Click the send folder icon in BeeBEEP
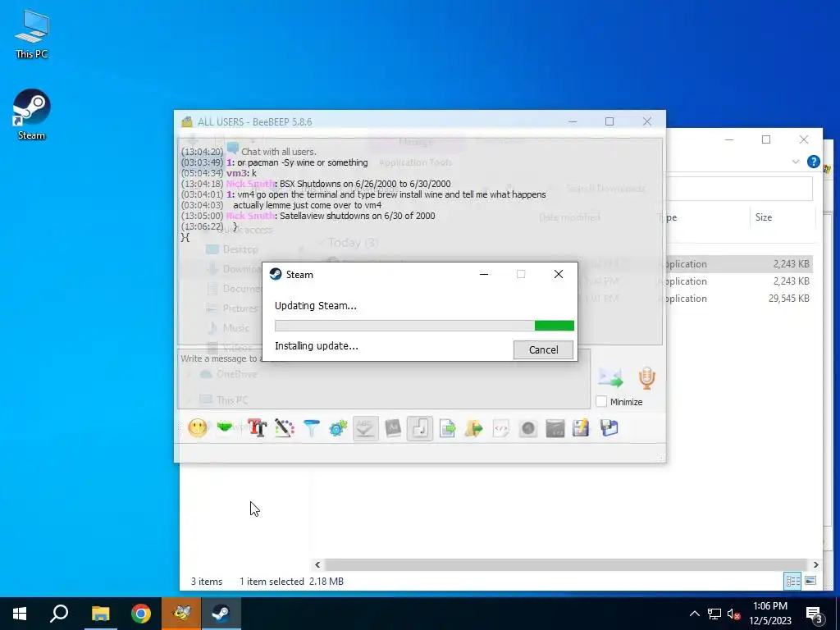Image resolution: width=840 pixels, height=630 pixels. pos(473,428)
